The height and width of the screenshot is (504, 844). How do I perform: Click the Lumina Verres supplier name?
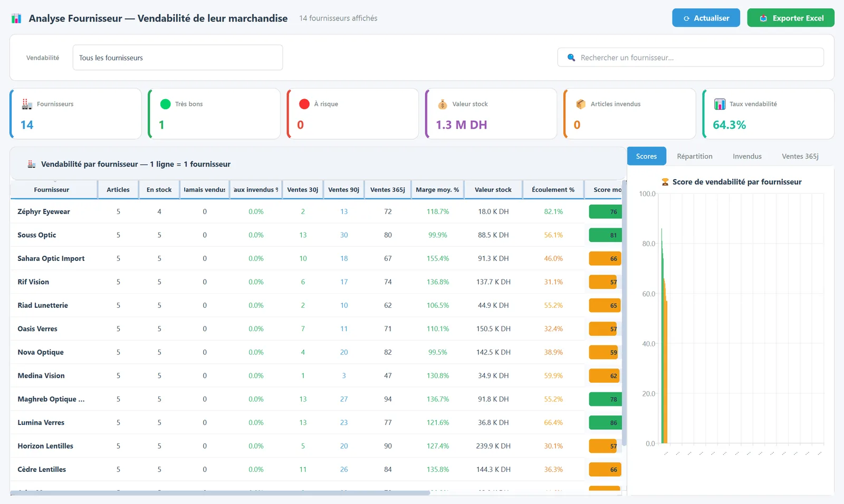click(41, 423)
